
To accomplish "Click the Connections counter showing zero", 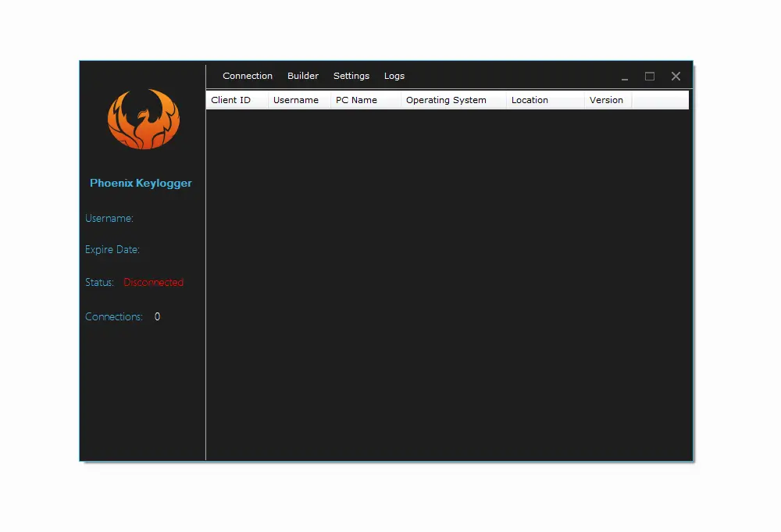I will point(156,316).
